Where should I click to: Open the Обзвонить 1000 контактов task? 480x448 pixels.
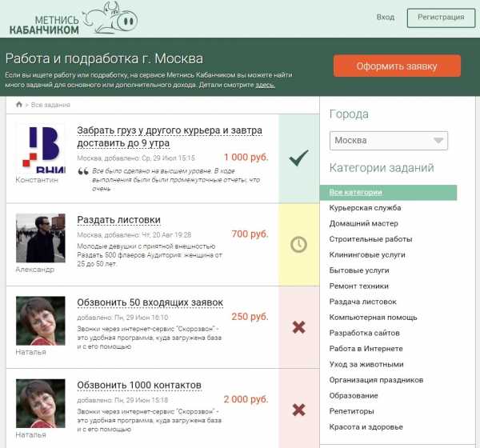pyautogui.click(x=139, y=386)
